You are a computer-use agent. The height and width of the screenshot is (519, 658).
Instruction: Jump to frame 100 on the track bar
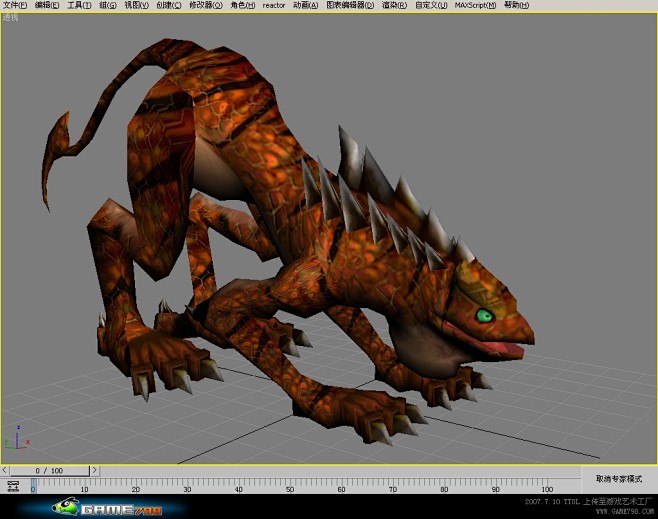coord(547,489)
